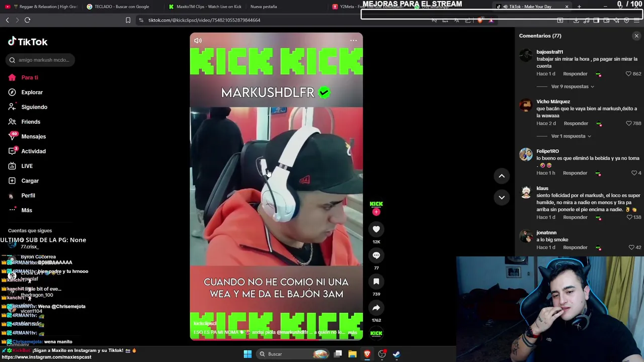
Task: Switch to the Nueva pestaña tab
Action: point(264,7)
